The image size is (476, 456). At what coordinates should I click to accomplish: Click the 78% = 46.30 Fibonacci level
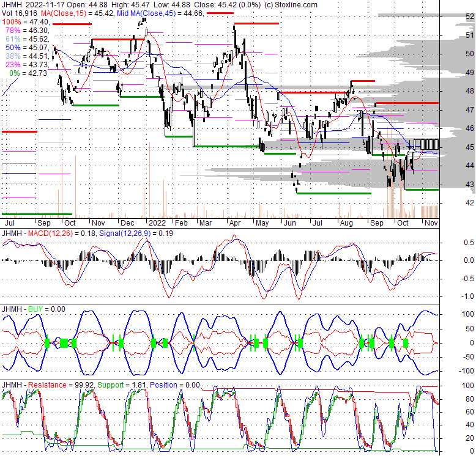[x=28, y=31]
